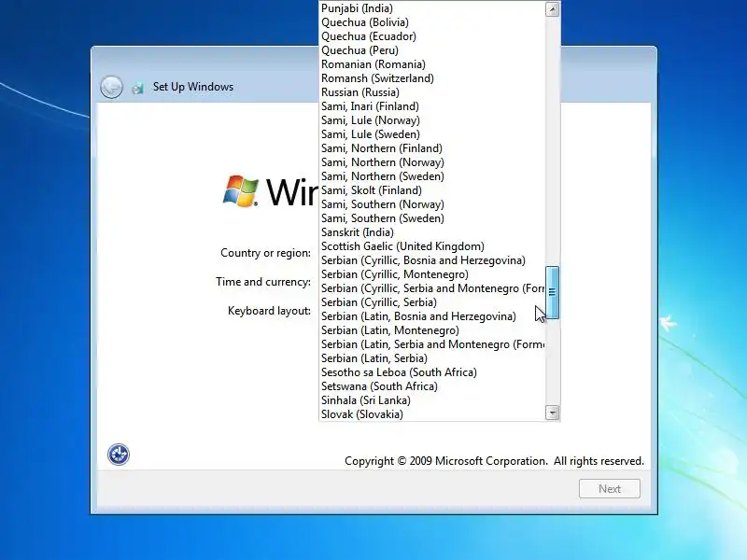
Task: Select Sanskrit (India)
Action: coord(432,232)
